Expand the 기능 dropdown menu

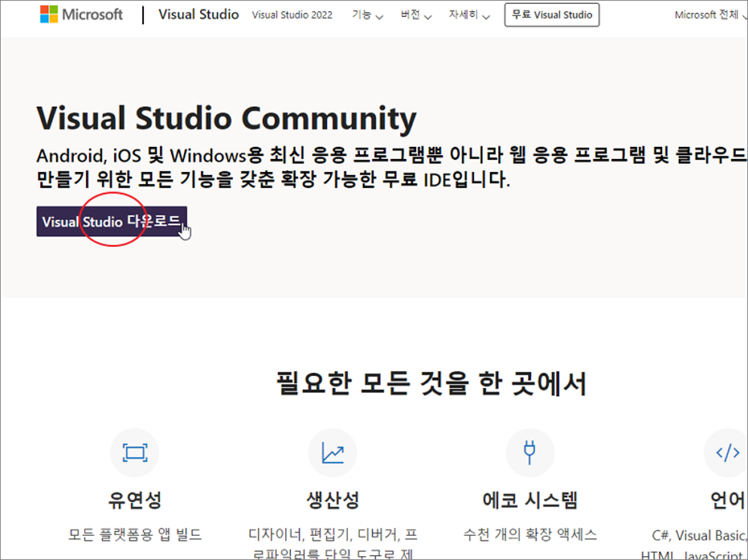367,16
